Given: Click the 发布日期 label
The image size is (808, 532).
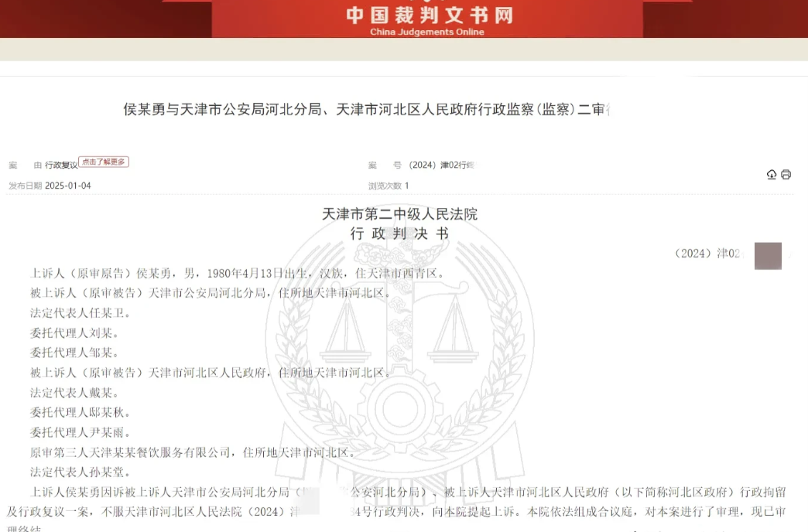Looking at the screenshot, I should (x=26, y=186).
